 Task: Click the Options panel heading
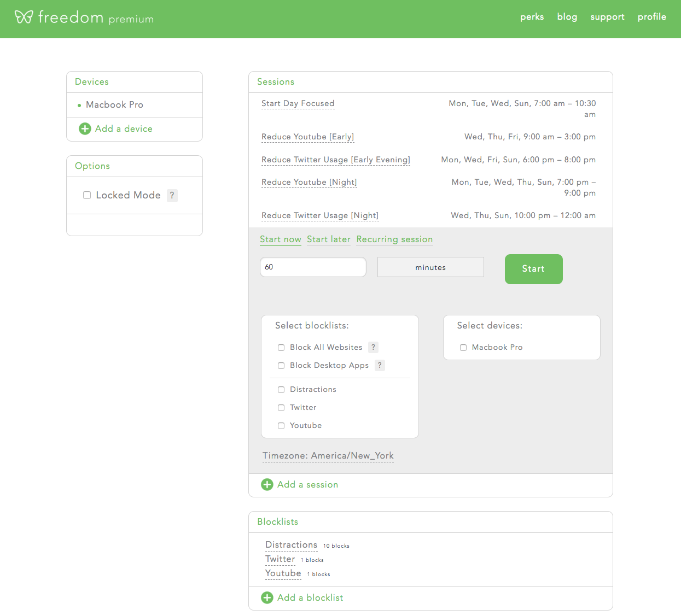tap(92, 166)
